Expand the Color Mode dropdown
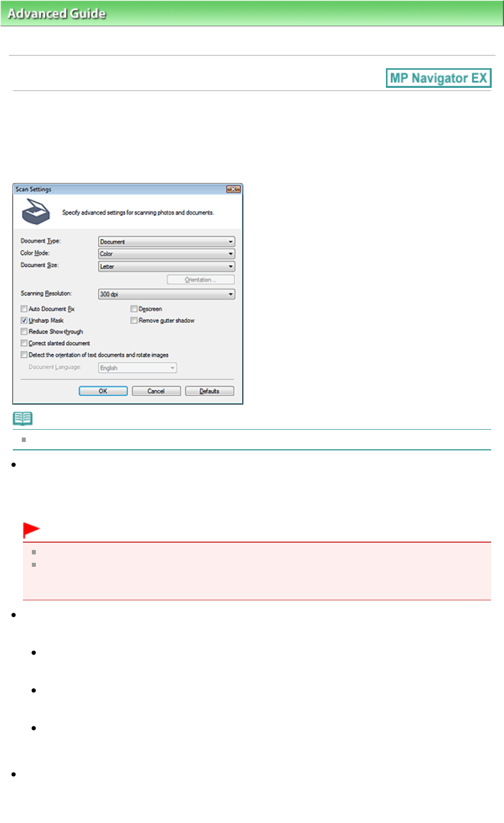The image size is (504, 823). click(x=167, y=254)
